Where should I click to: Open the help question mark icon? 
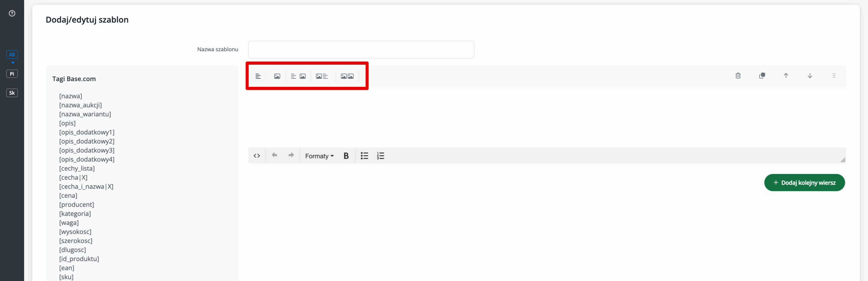[12, 13]
